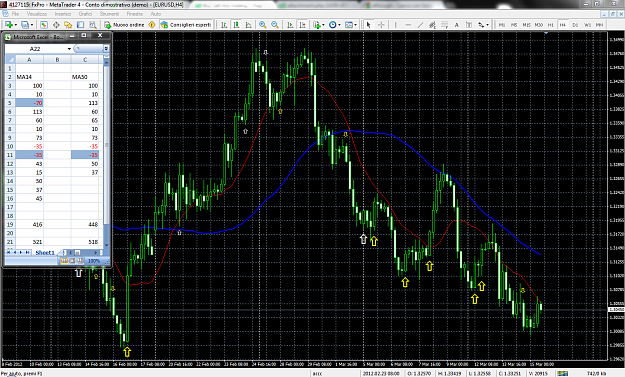Select the Text Label tool
This screenshot has height=377, width=625.
coord(469,25)
